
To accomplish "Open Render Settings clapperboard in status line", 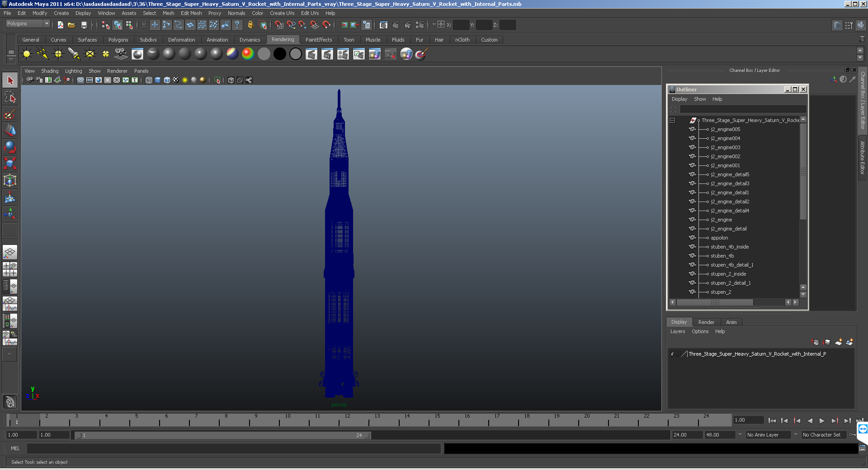I will coord(420,25).
